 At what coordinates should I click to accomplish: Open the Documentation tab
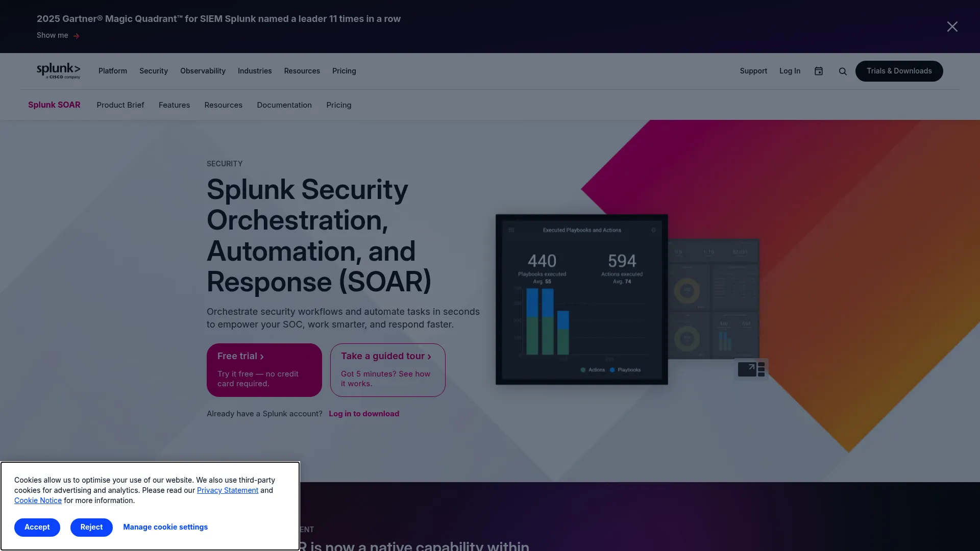[x=284, y=105]
